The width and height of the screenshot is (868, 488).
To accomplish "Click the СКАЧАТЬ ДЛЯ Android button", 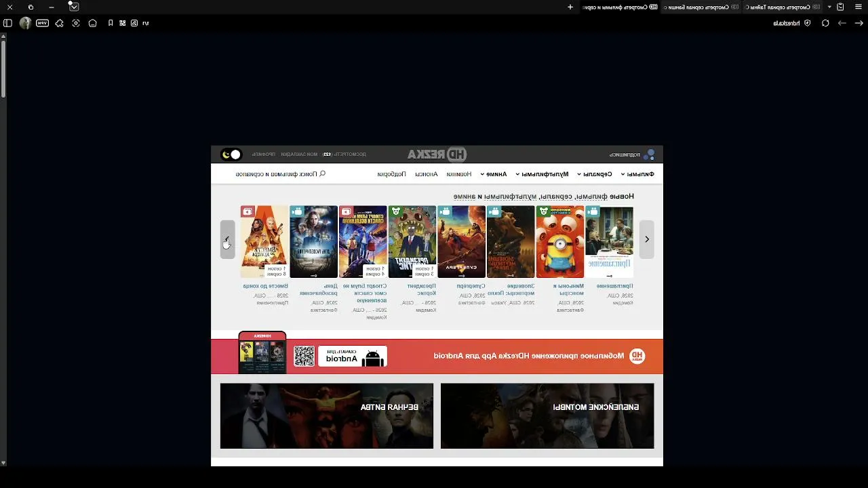I will click(353, 356).
